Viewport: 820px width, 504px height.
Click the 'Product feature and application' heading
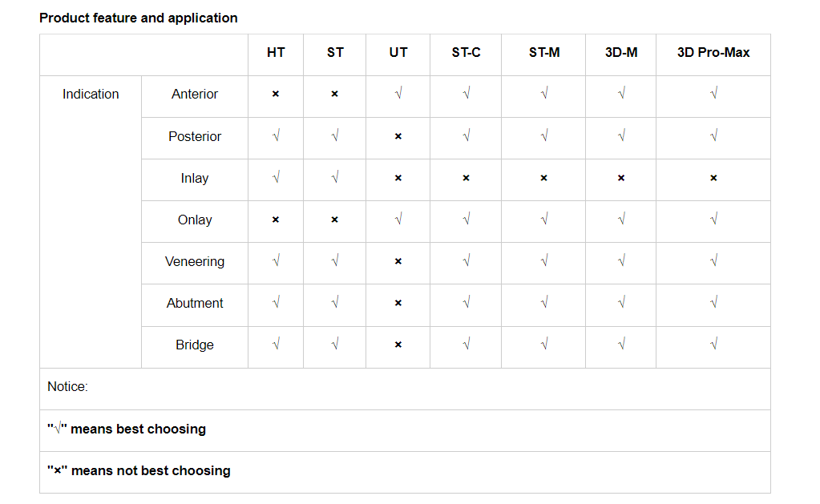139,18
